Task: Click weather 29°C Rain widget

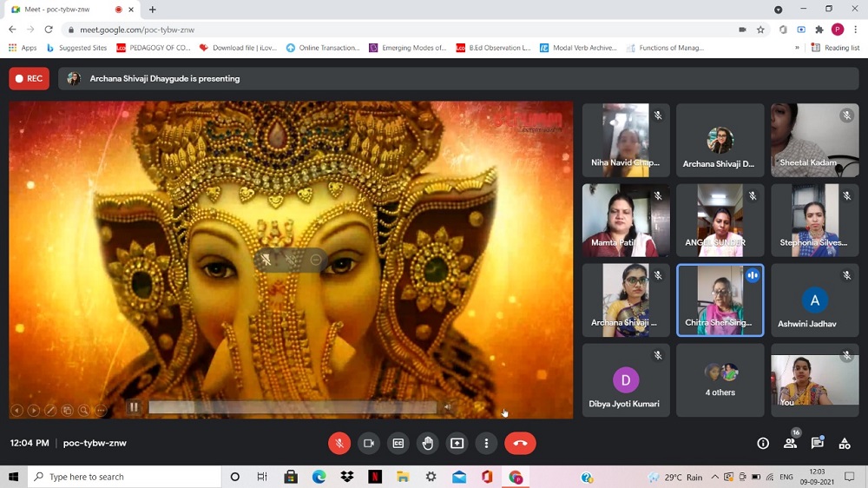Action: pos(676,477)
